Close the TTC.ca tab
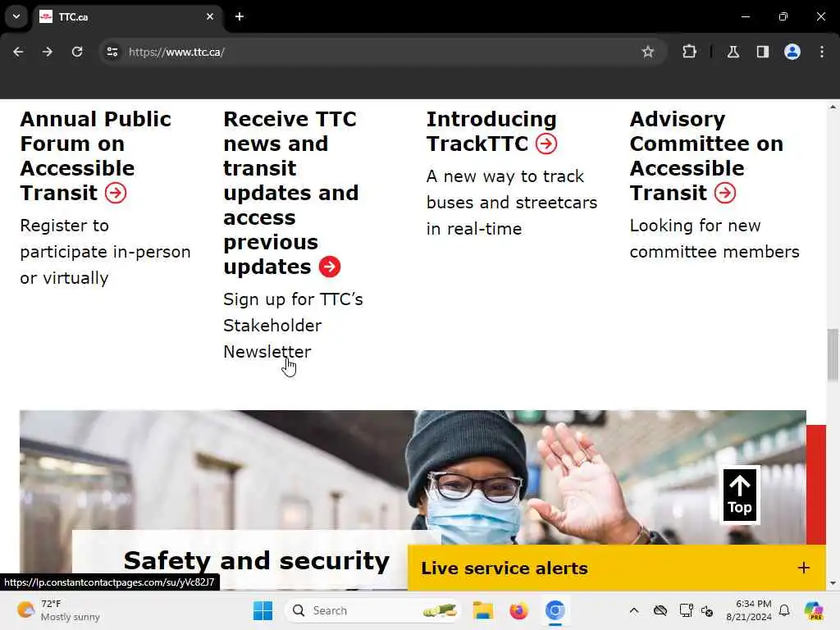Screen dimensions: 840x630 click(x=210, y=16)
